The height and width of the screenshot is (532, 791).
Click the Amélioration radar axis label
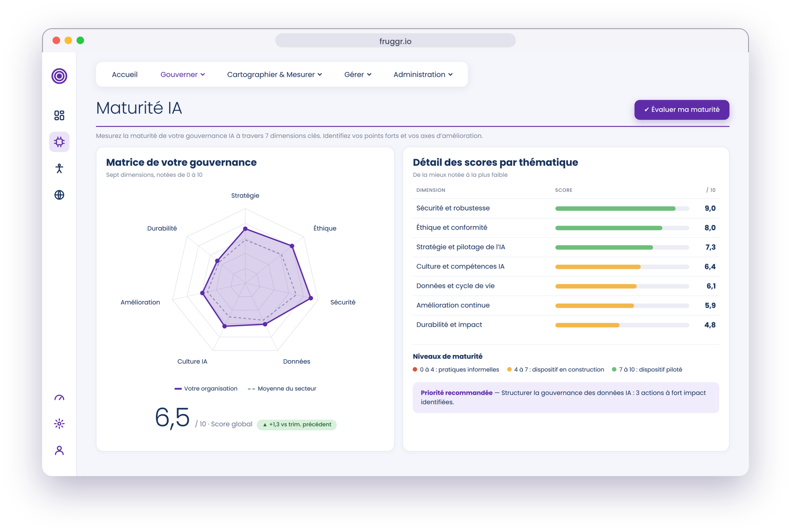pos(140,302)
